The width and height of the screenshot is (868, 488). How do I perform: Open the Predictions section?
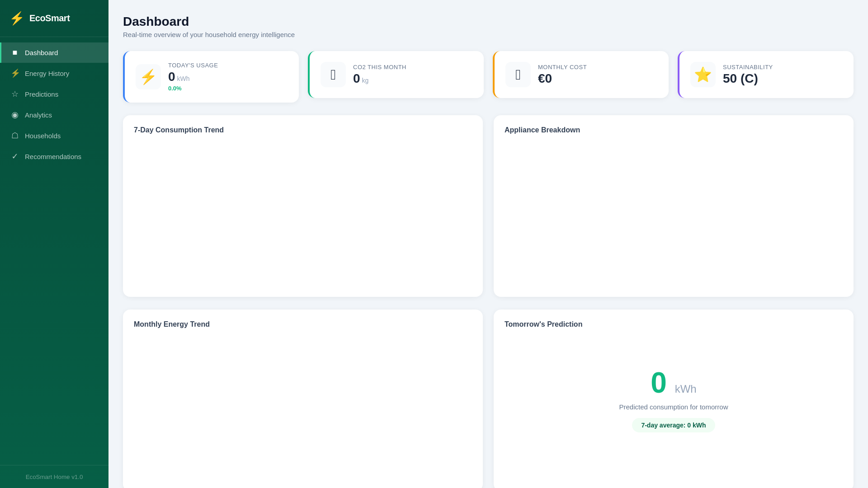[x=54, y=94]
